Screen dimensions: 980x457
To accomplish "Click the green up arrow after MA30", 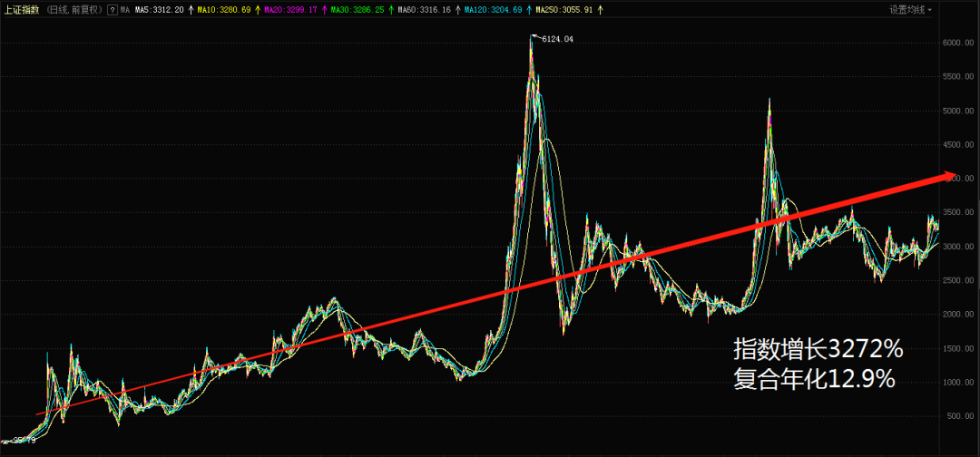I will 391,10.
